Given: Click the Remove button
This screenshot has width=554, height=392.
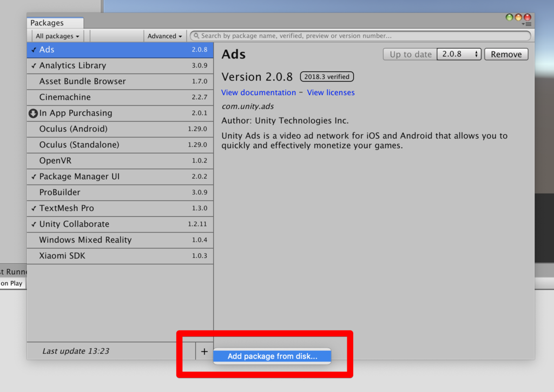Looking at the screenshot, I should (x=506, y=54).
